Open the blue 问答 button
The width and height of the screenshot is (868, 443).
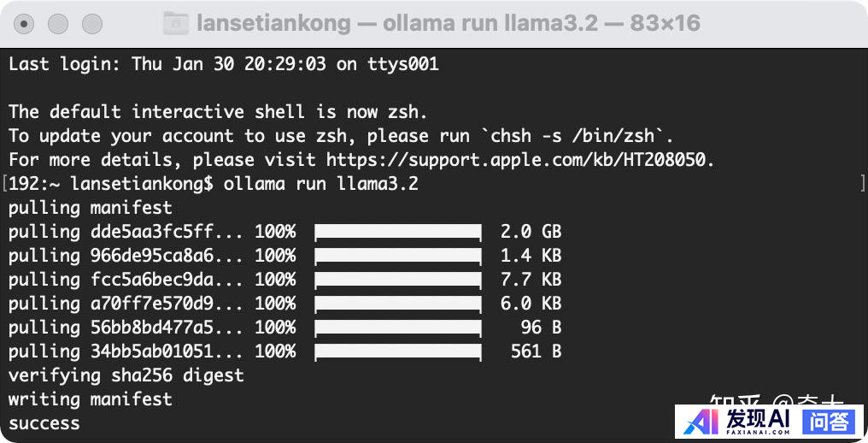[829, 422]
